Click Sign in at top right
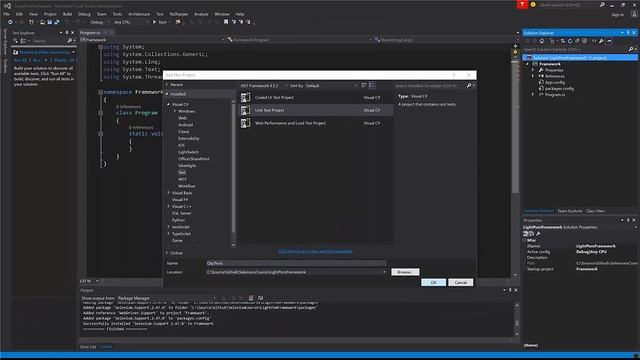The height and width of the screenshot is (360, 640). click(618, 14)
